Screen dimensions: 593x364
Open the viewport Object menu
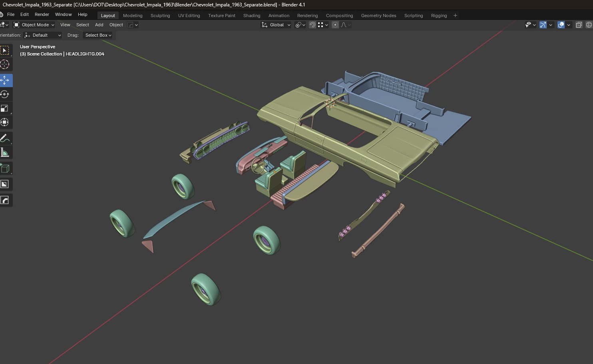click(x=116, y=25)
